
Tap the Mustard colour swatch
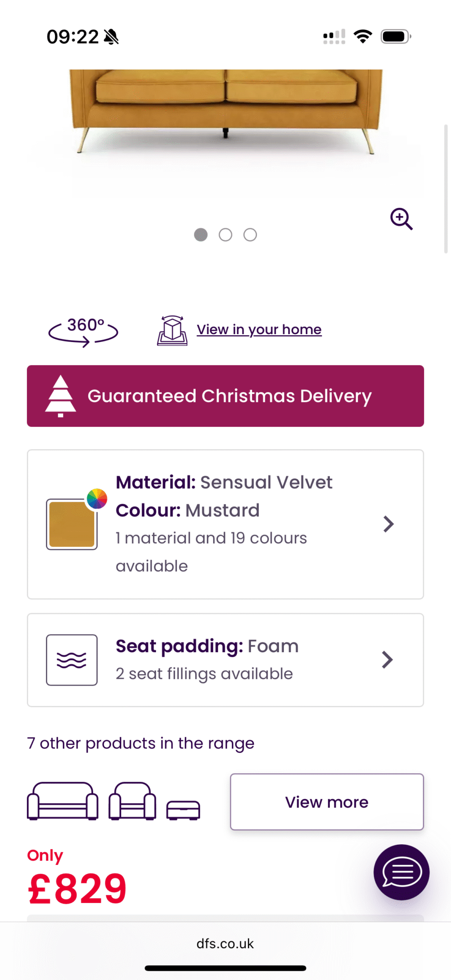(71, 525)
